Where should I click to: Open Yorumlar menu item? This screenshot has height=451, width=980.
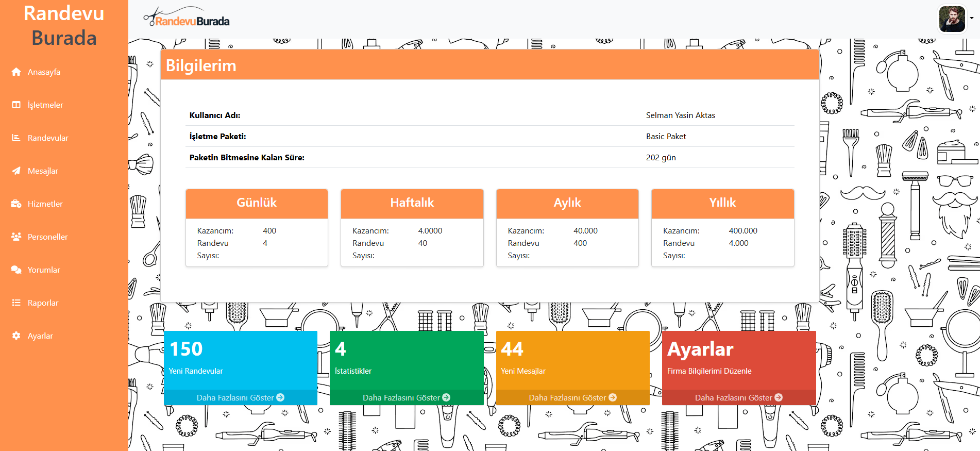click(x=44, y=270)
